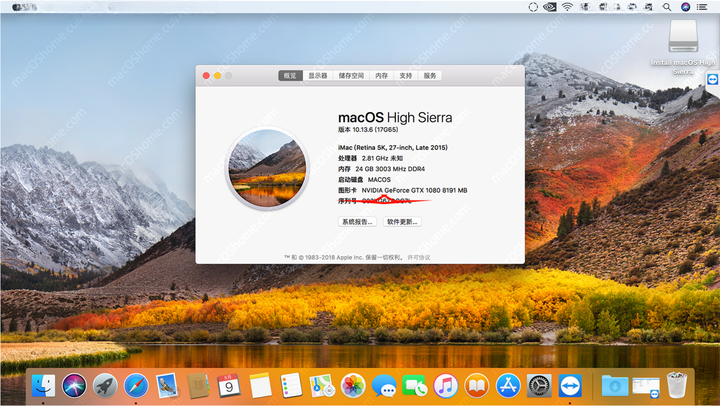Open Photos pinwheel icon in Dock
This screenshot has height=406, width=720.
pyautogui.click(x=353, y=385)
